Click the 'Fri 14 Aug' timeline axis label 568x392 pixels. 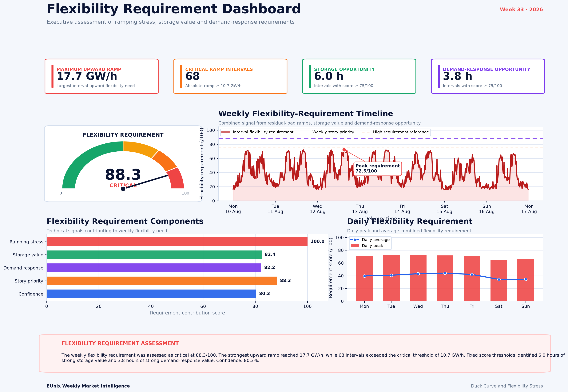(x=402, y=209)
